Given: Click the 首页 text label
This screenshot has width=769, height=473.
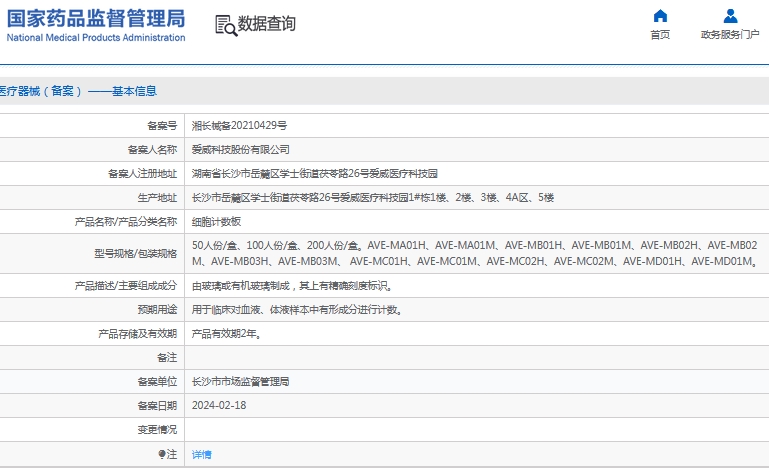Looking at the screenshot, I should [660, 35].
